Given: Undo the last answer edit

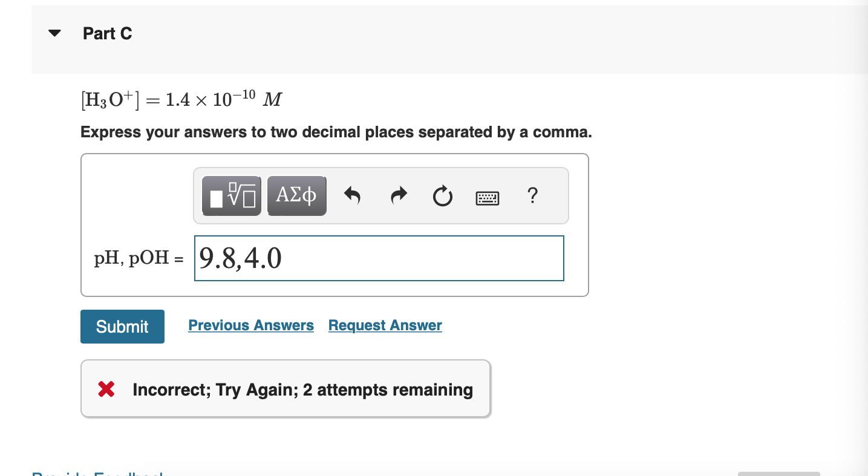Looking at the screenshot, I should (351, 195).
